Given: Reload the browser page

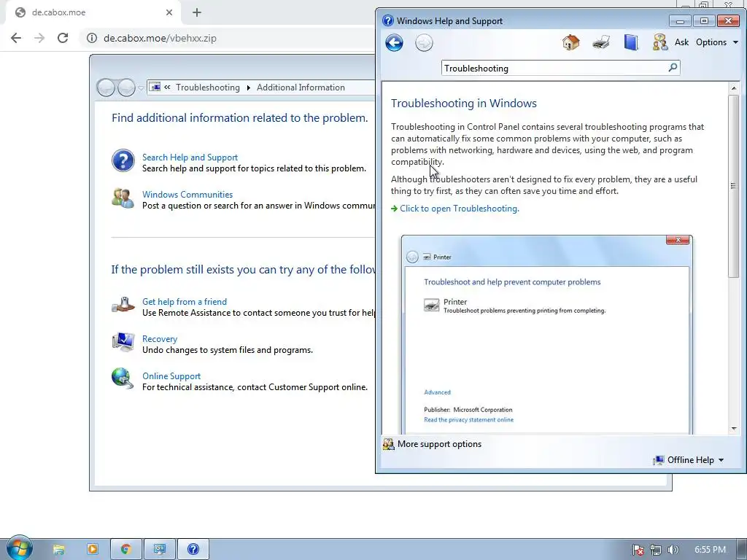Looking at the screenshot, I should point(63,38).
